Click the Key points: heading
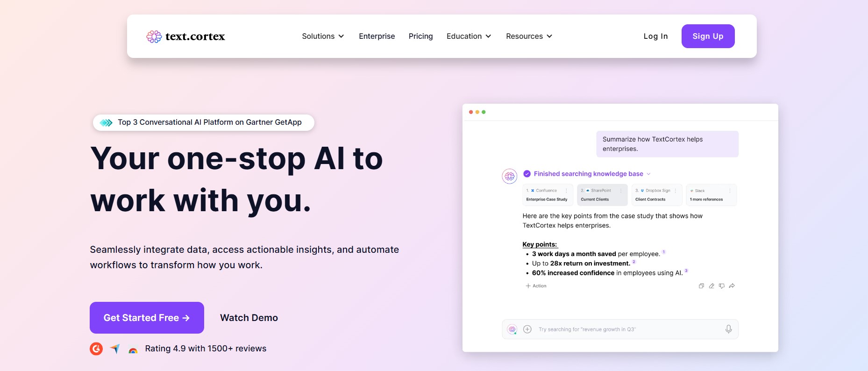This screenshot has width=868, height=371. point(540,244)
